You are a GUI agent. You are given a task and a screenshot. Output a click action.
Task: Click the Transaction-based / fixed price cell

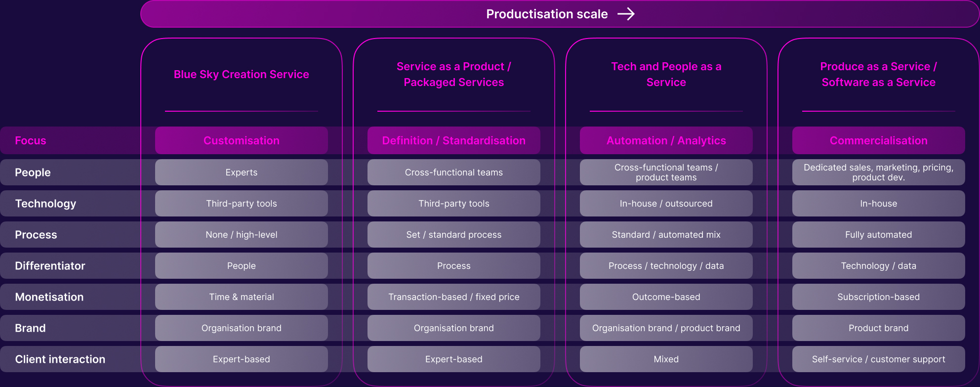coord(454,297)
